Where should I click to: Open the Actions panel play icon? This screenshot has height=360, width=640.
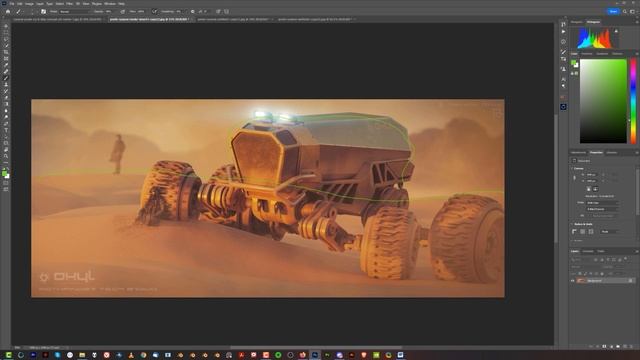pos(563,31)
